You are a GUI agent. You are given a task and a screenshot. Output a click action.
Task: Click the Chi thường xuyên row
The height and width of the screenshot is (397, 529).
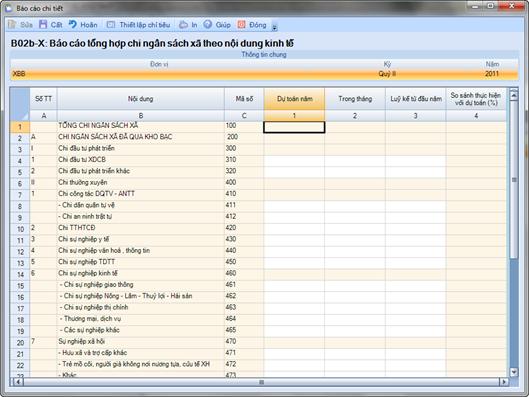pos(83,182)
